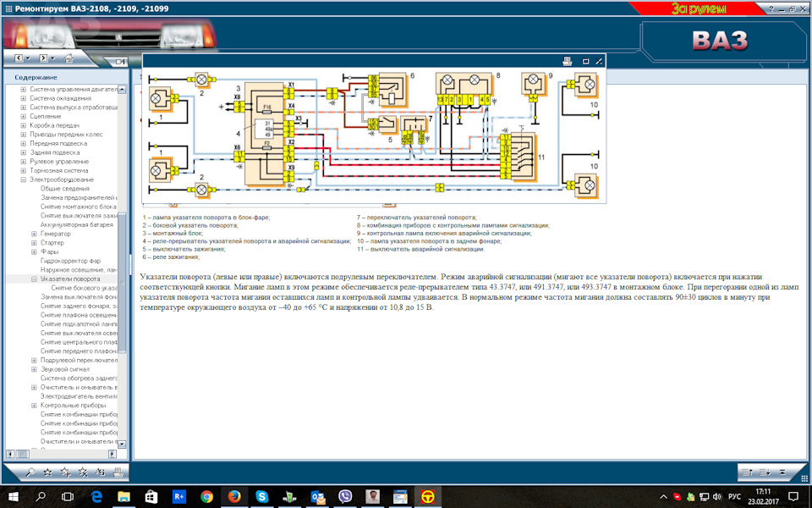Open Фары topic
Screen dimensions: 812x508
(x=49, y=252)
